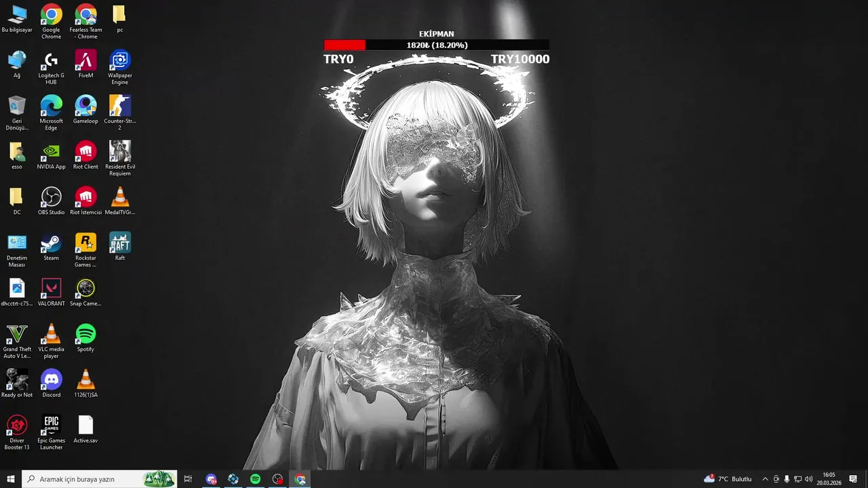Launch Ready or Not shortcut
868x488 pixels.
pos(17,384)
